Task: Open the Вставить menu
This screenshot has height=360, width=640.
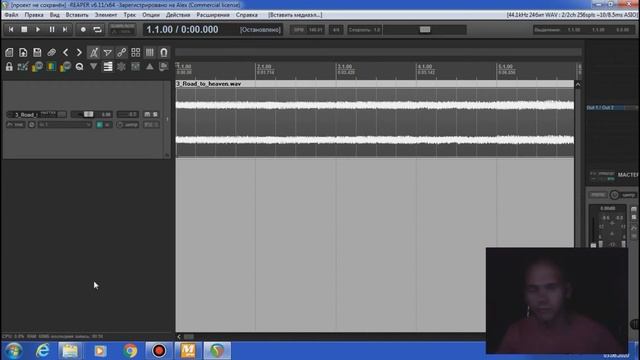Action: click(77, 15)
